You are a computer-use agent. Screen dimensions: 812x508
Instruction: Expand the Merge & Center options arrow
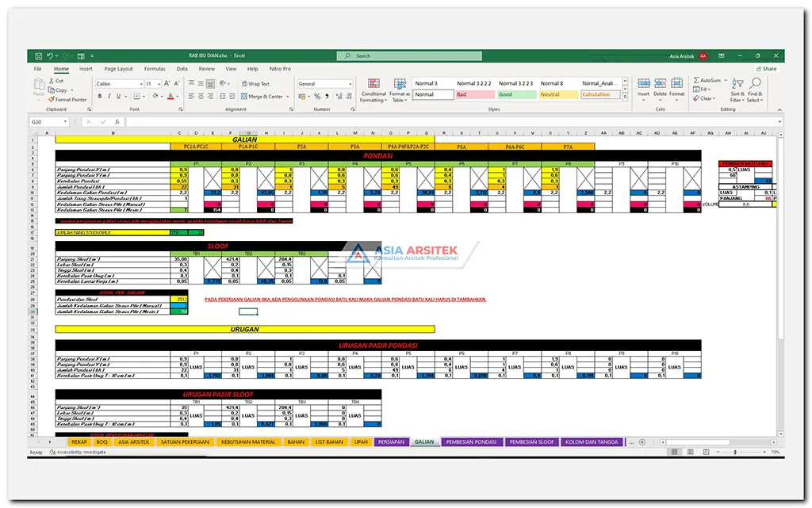click(x=287, y=96)
